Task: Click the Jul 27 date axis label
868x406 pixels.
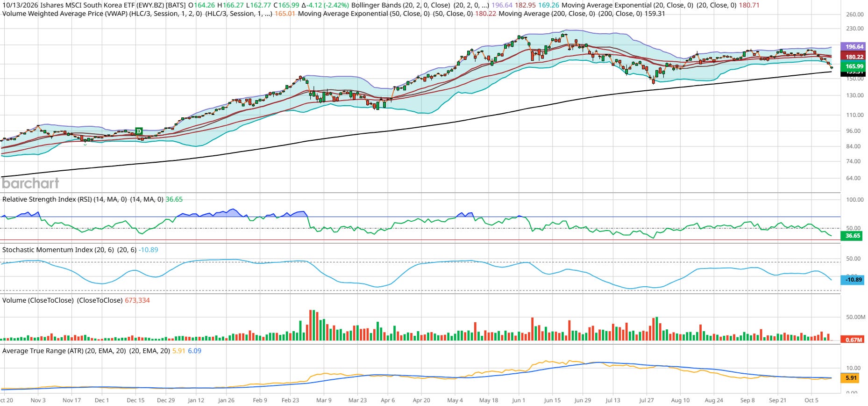Action: point(647,400)
